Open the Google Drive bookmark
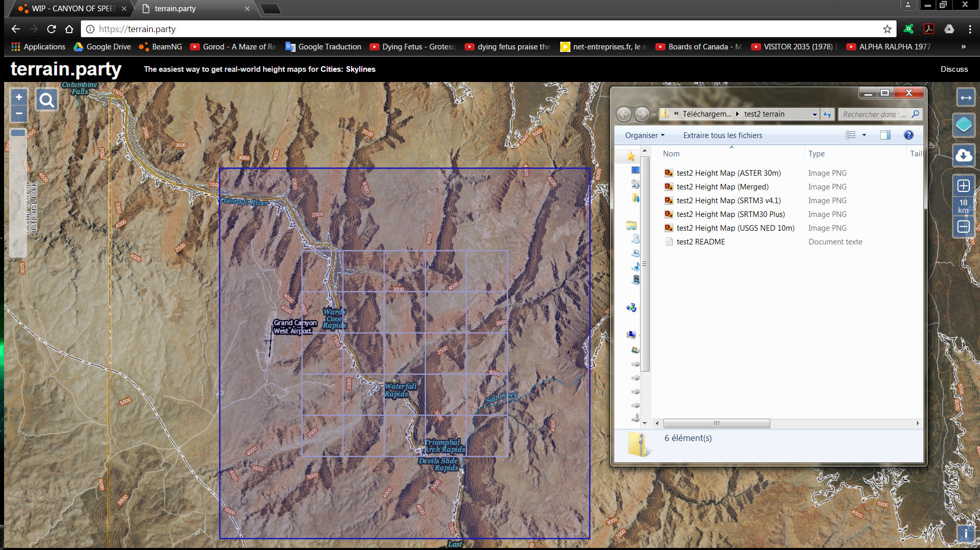980x550 pixels. (102, 46)
